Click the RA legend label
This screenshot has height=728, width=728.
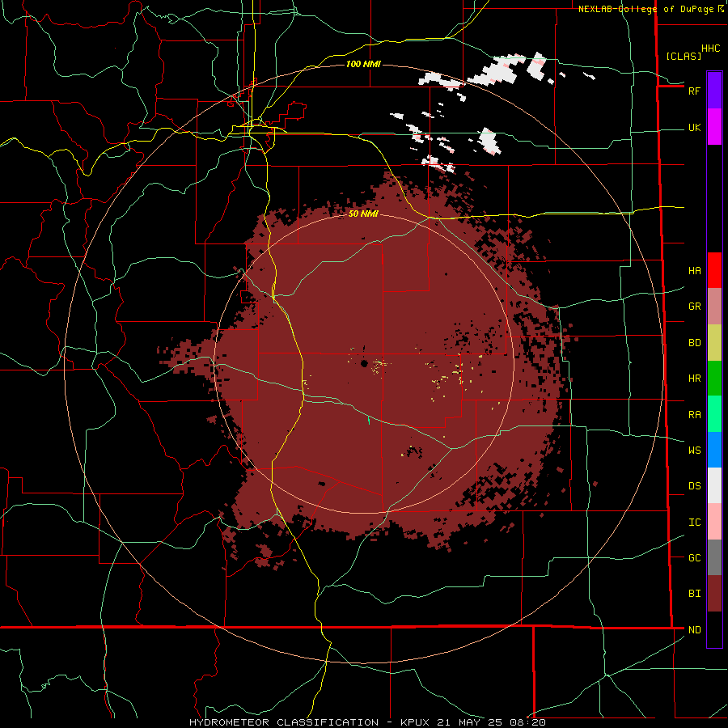pos(694,415)
